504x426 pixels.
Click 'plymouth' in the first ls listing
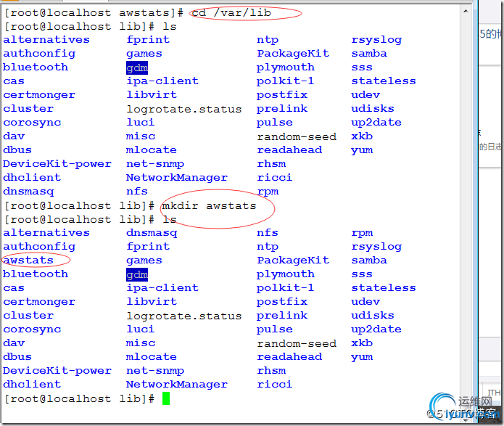tap(286, 67)
